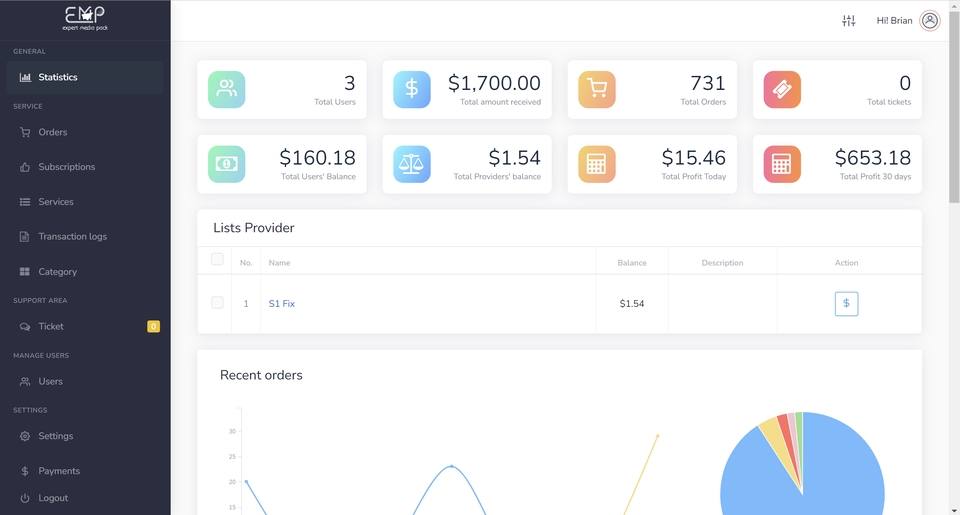960x515 pixels.
Task: Click the page vertical scrollbar thumb
Action: click(954, 107)
